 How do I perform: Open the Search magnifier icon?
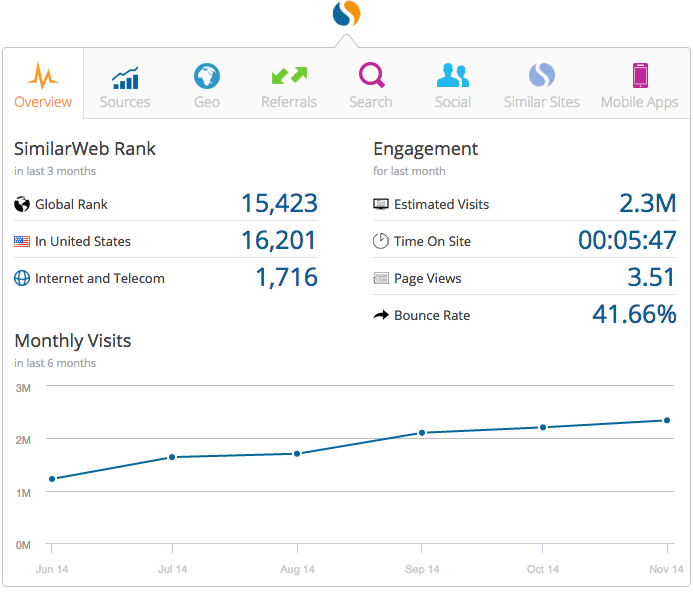[x=371, y=75]
